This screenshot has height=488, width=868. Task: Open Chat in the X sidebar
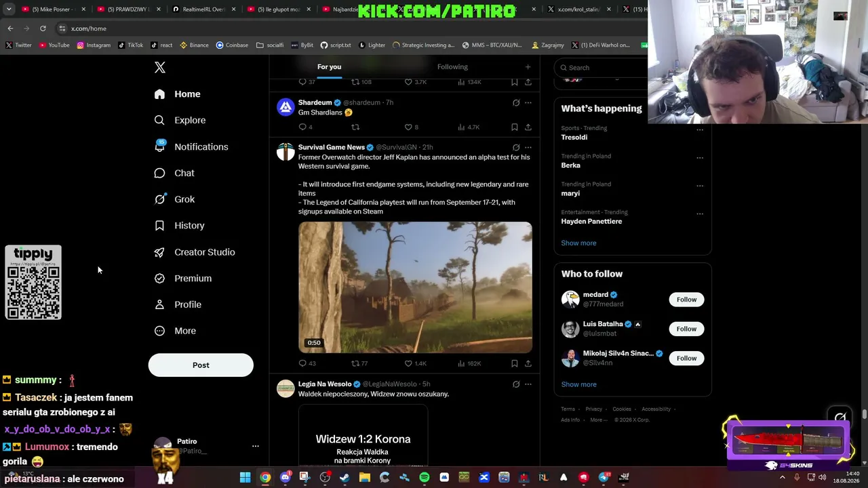[x=174, y=174]
